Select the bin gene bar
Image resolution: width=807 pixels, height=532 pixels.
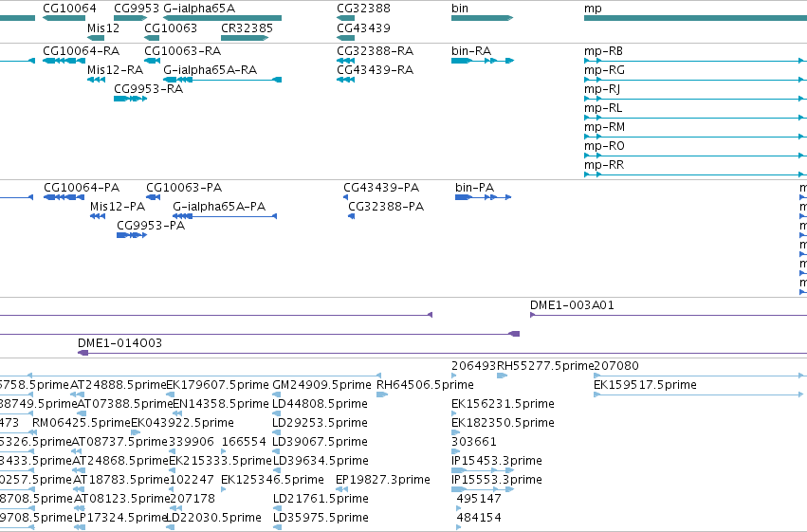(483, 18)
